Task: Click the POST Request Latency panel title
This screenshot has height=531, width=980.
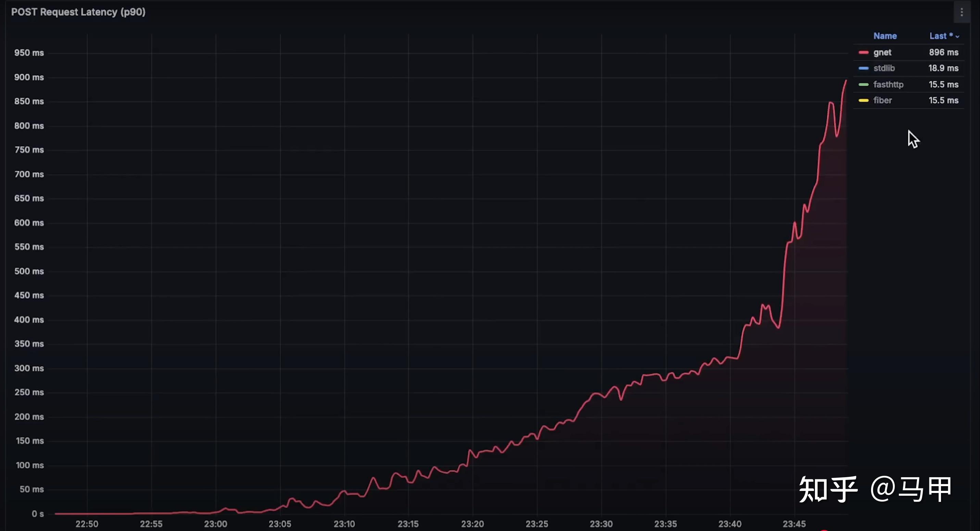Action: coord(78,12)
